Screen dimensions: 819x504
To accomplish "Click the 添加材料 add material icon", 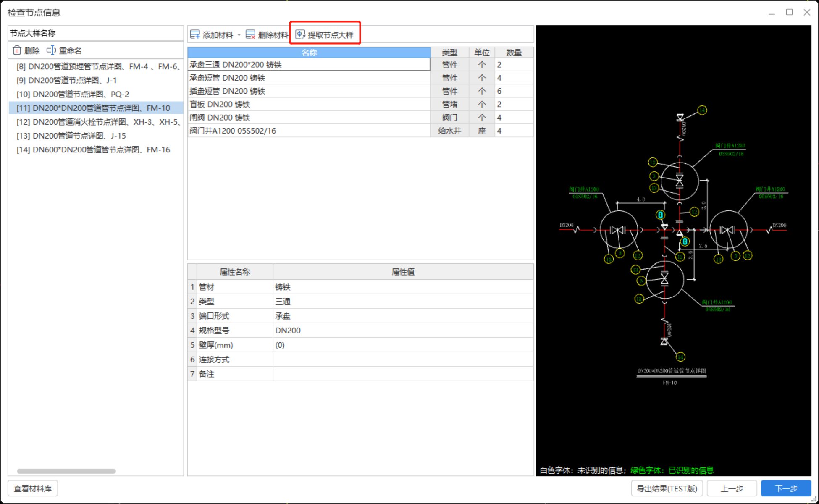I will (x=195, y=34).
